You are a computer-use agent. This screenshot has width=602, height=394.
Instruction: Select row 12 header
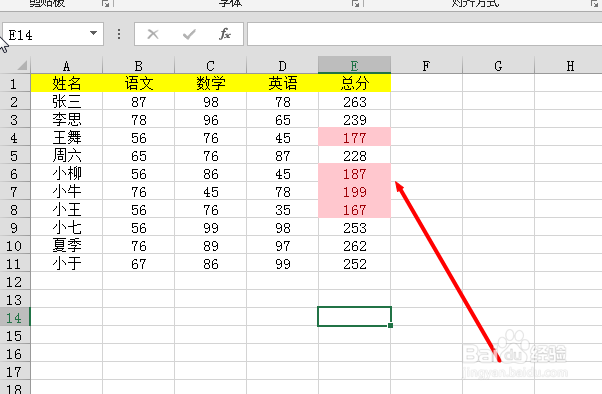tap(15, 281)
